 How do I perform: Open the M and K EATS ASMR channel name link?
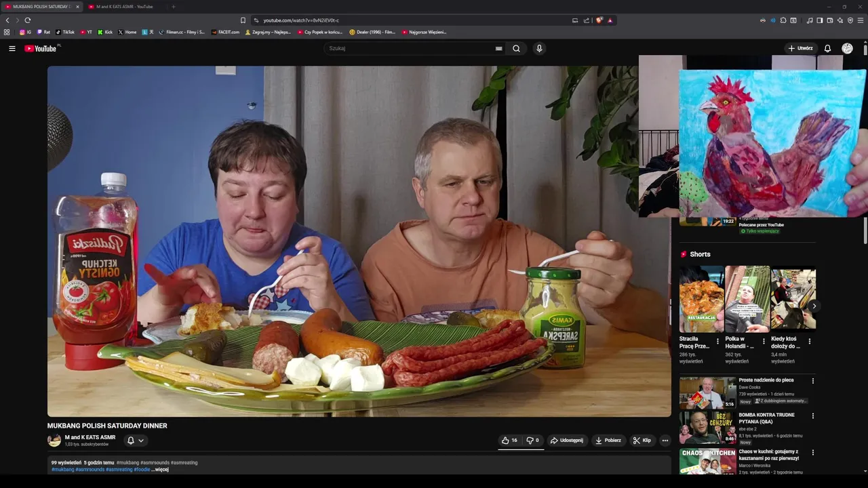click(x=90, y=437)
